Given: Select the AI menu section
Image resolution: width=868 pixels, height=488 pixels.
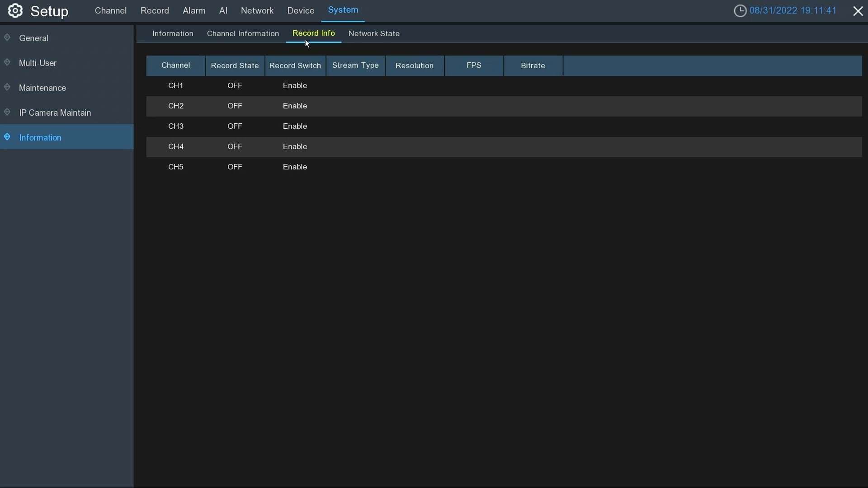Looking at the screenshot, I should (223, 10).
